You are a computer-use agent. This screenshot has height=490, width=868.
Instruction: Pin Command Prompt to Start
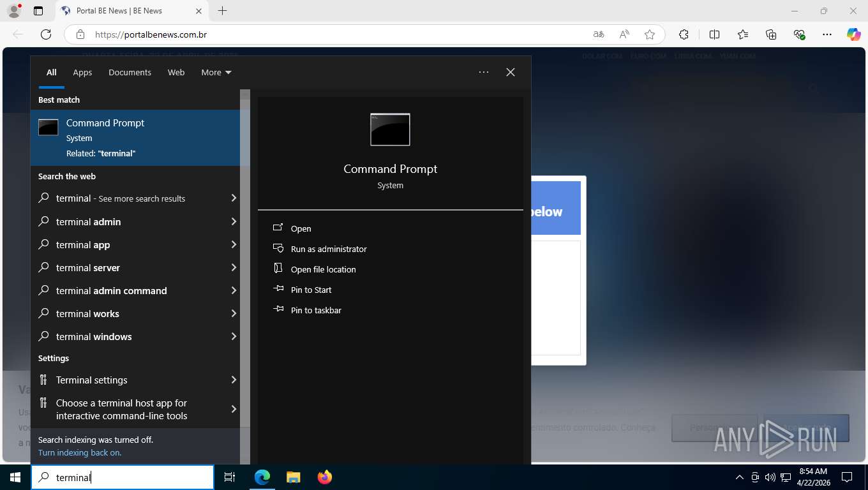click(x=311, y=290)
